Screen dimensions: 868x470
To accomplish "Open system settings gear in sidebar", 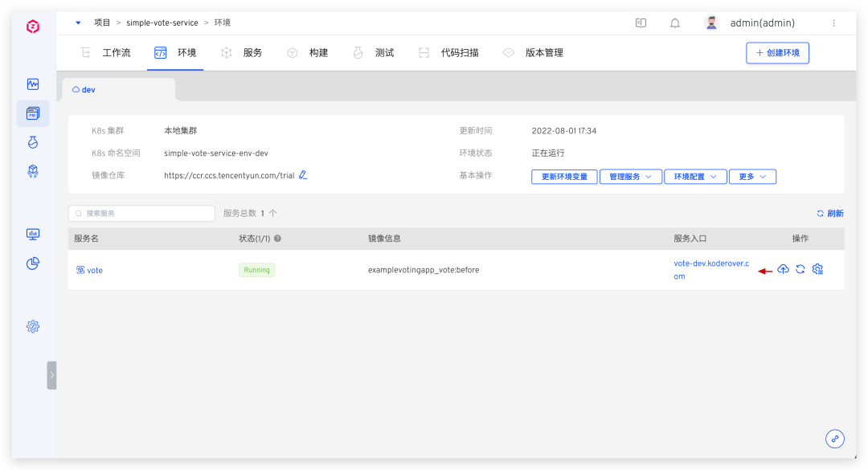I will (x=33, y=326).
